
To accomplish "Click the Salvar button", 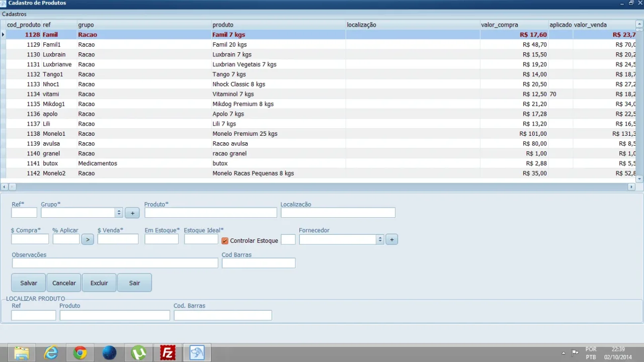I will (x=29, y=283).
